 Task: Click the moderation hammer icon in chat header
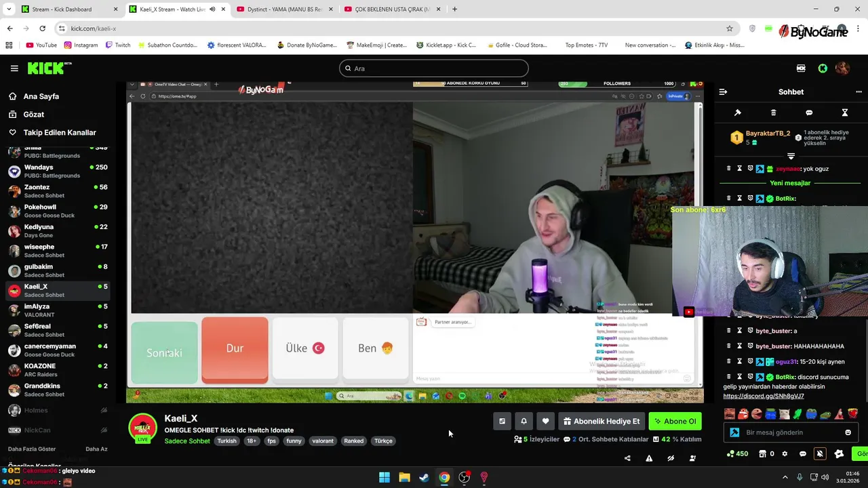[738, 113]
